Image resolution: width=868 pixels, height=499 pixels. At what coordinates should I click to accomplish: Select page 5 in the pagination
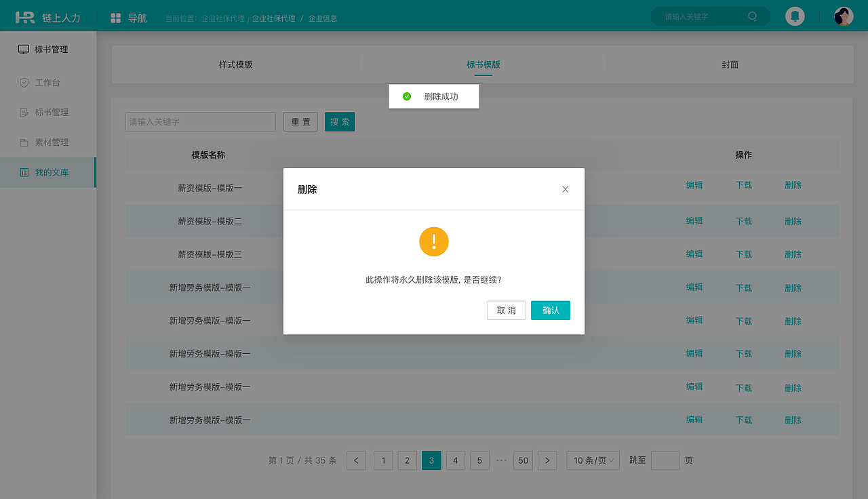[x=479, y=460]
